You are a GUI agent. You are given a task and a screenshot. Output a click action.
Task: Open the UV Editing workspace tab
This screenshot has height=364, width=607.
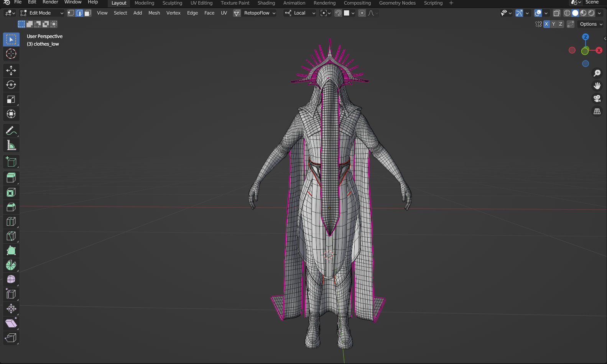[x=201, y=3]
